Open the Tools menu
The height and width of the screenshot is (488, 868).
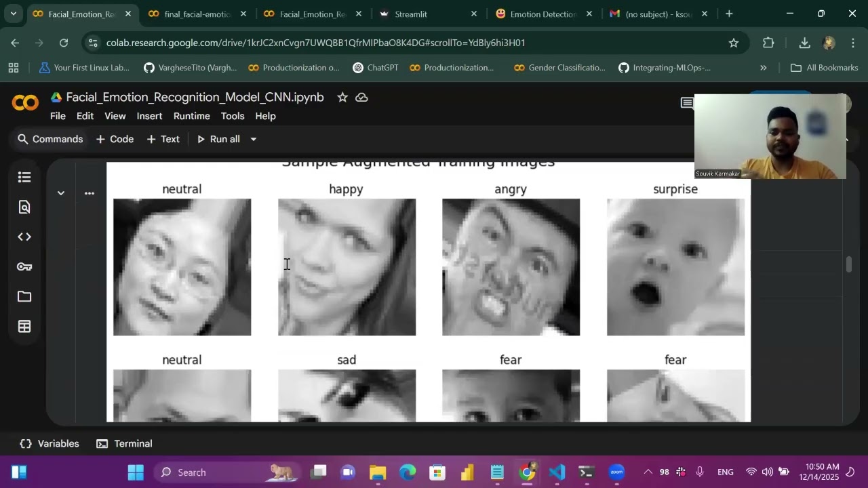click(233, 117)
